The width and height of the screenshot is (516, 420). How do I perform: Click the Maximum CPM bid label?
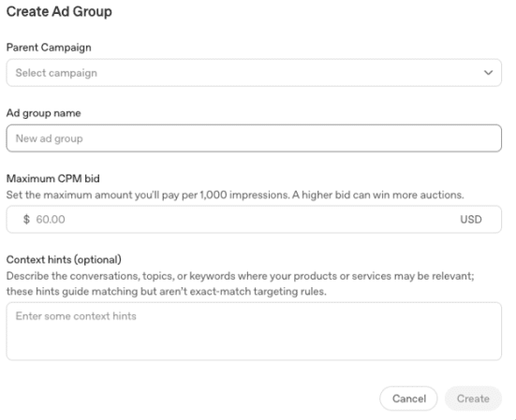pos(53,179)
